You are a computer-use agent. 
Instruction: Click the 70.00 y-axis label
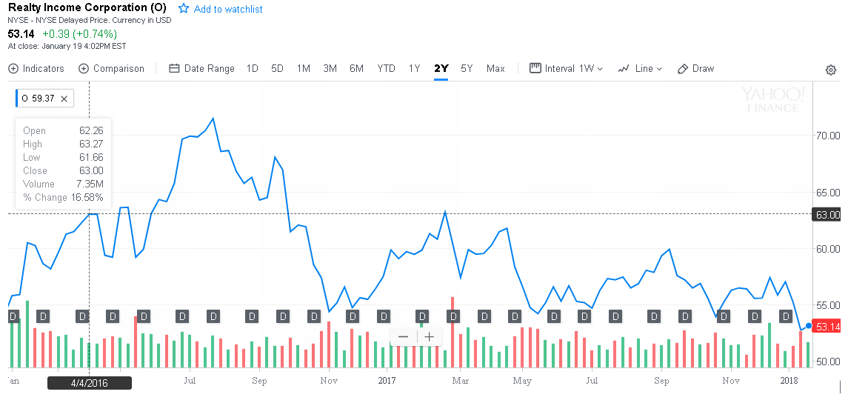pyautogui.click(x=828, y=135)
